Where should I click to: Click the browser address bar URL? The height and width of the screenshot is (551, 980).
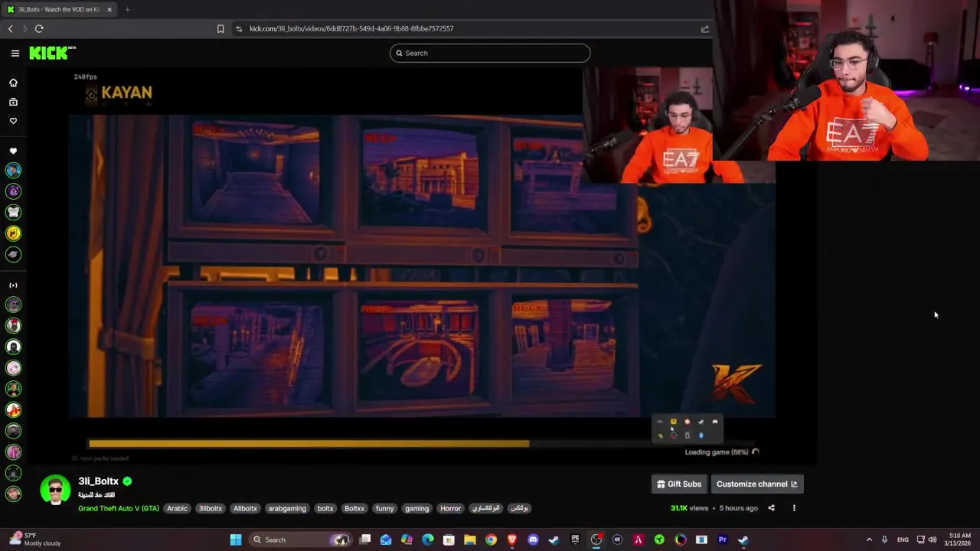[x=351, y=28]
